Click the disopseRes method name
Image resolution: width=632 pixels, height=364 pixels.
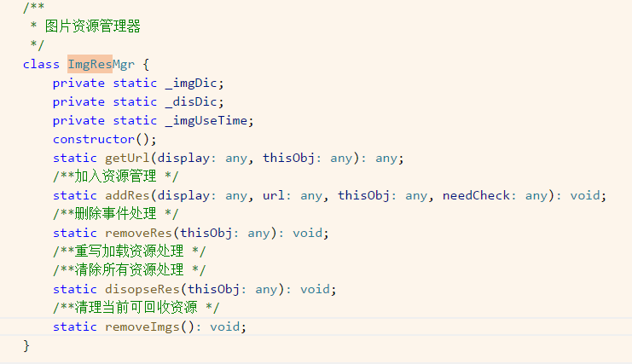point(142,290)
